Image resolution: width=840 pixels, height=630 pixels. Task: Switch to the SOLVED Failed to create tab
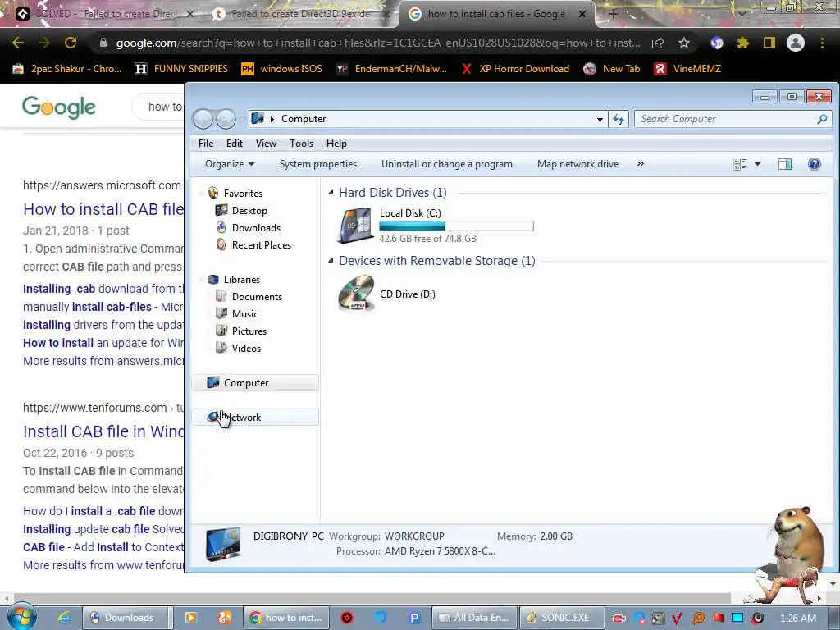[105, 14]
